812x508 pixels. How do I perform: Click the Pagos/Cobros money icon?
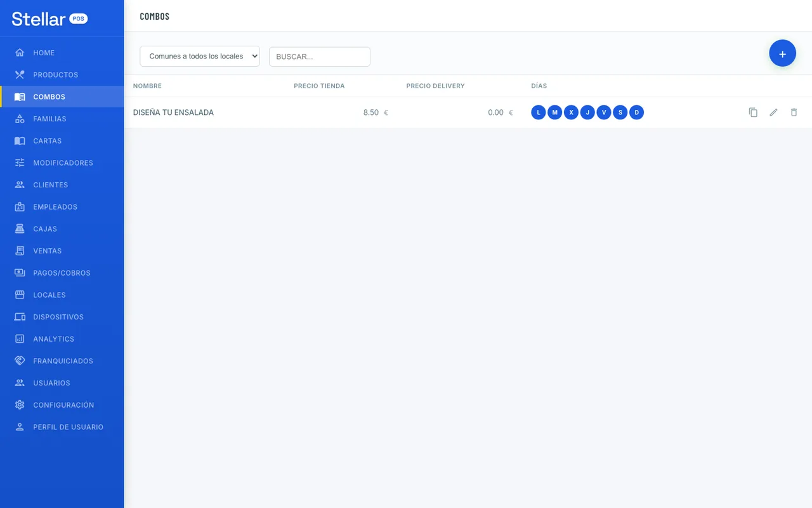pyautogui.click(x=20, y=273)
